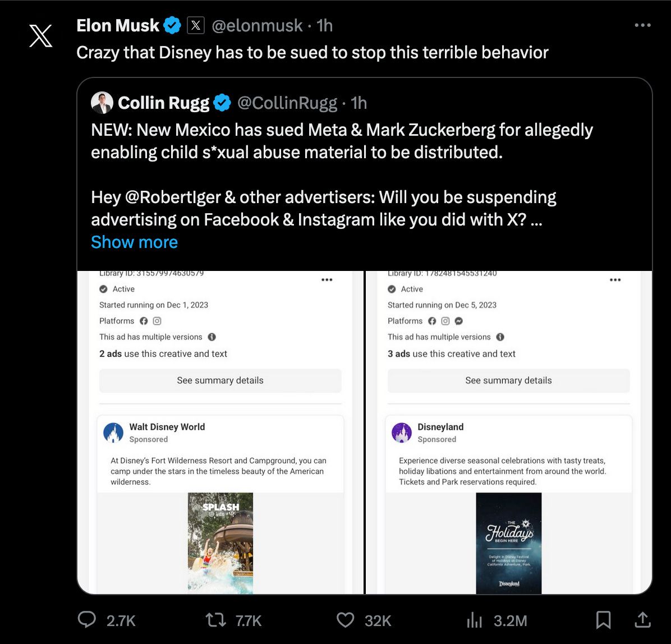Click the multiple versions info icon
This screenshot has width=671, height=644.
click(212, 337)
